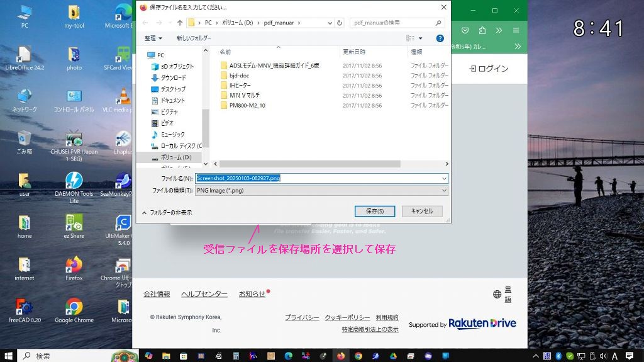This screenshot has height=362, width=644.
Task: Open the 利用規約 link
Action: pyautogui.click(x=387, y=317)
